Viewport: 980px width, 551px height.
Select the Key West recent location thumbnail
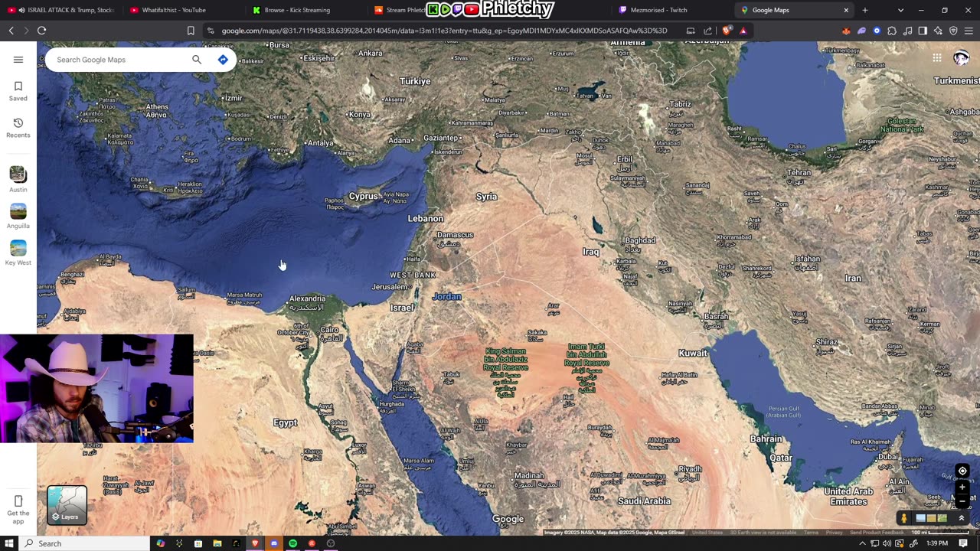[18, 248]
